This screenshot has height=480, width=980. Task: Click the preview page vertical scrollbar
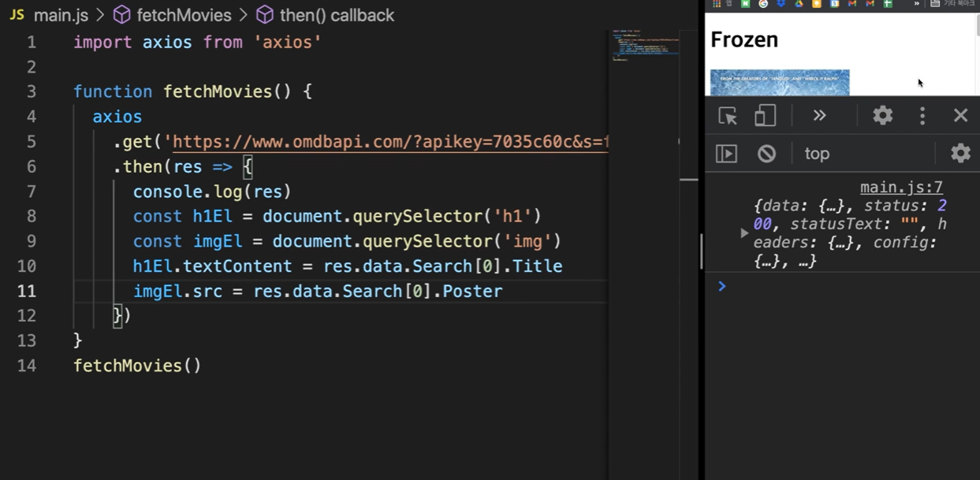(978, 24)
